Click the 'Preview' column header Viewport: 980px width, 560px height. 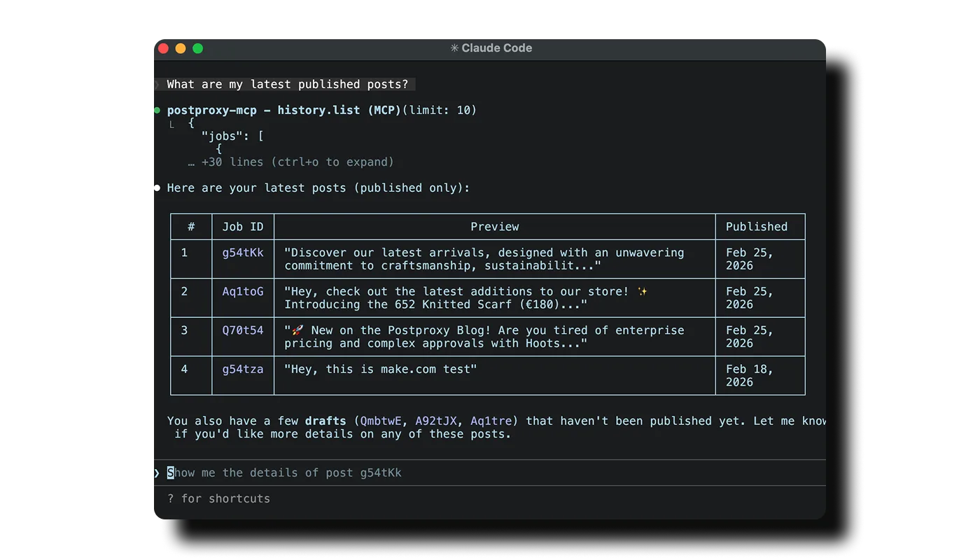click(x=495, y=227)
